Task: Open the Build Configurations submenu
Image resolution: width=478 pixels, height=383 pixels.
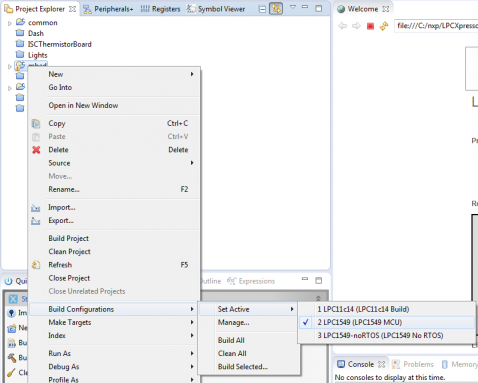Action: point(115,309)
